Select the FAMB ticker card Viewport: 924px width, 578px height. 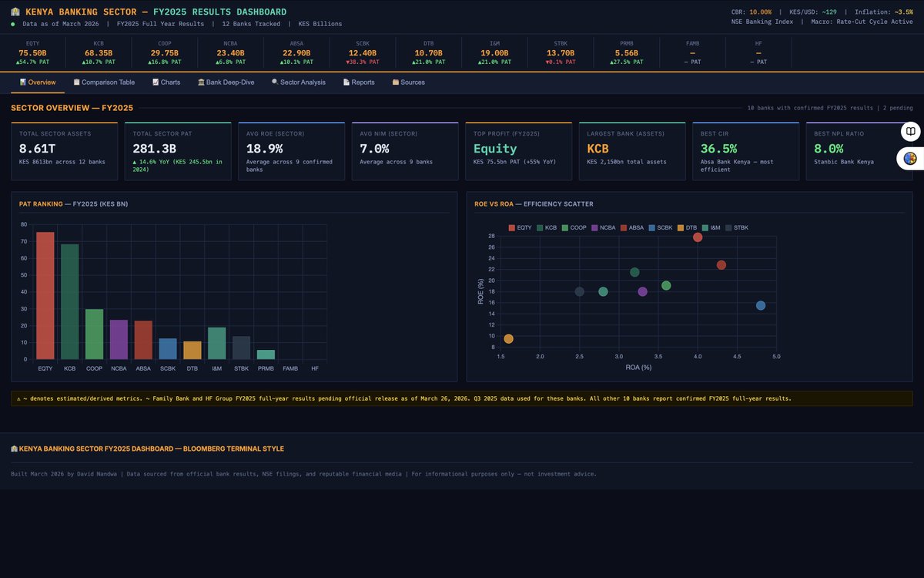pyautogui.click(x=692, y=52)
